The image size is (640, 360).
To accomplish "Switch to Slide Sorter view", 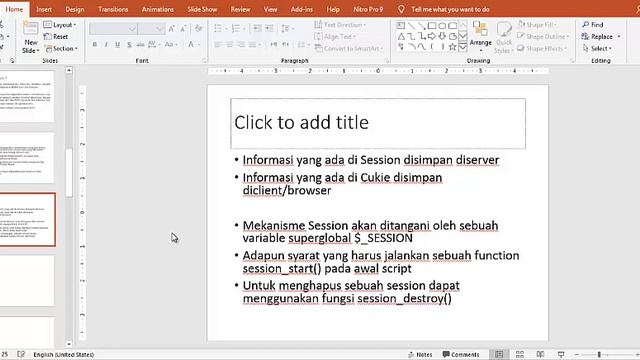I will click(x=520, y=355).
